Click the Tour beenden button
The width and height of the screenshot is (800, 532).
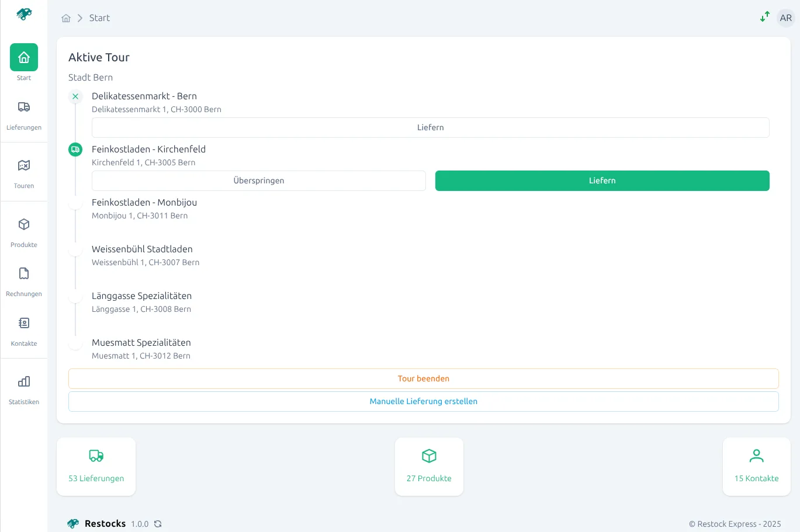(423, 378)
